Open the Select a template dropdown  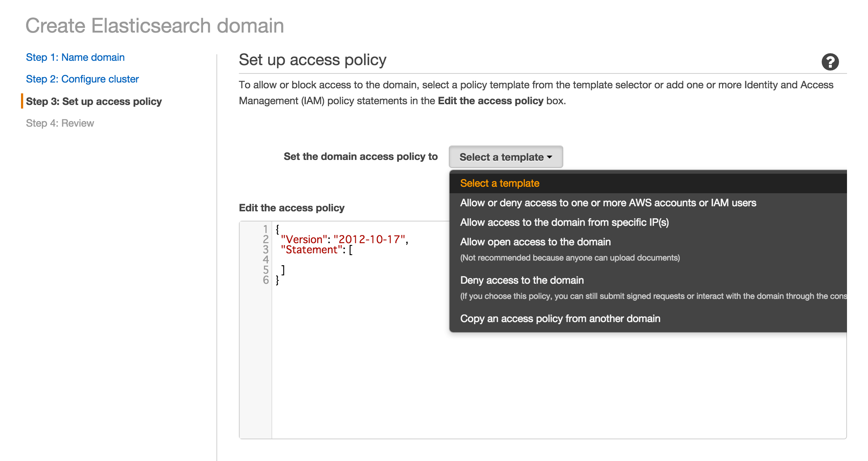pos(506,157)
